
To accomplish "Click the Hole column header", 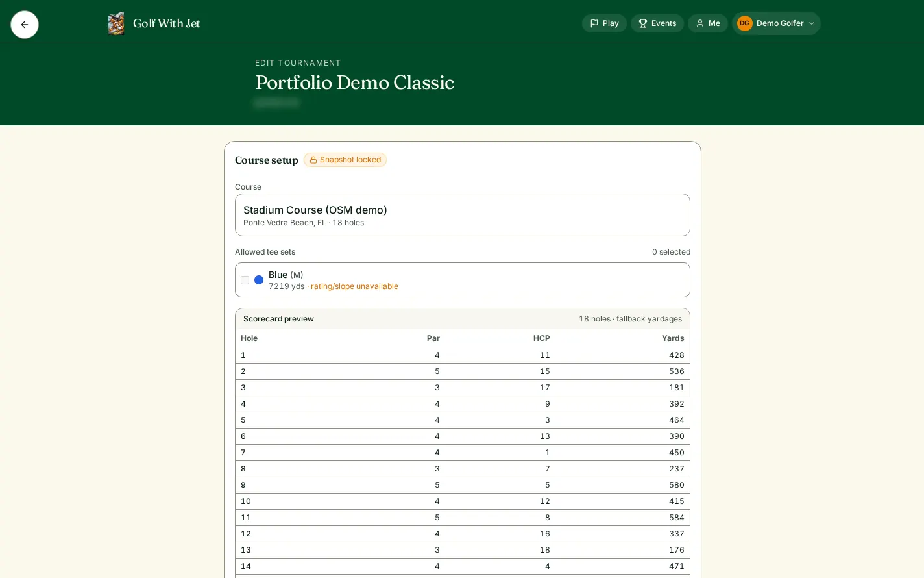I will 249,338.
